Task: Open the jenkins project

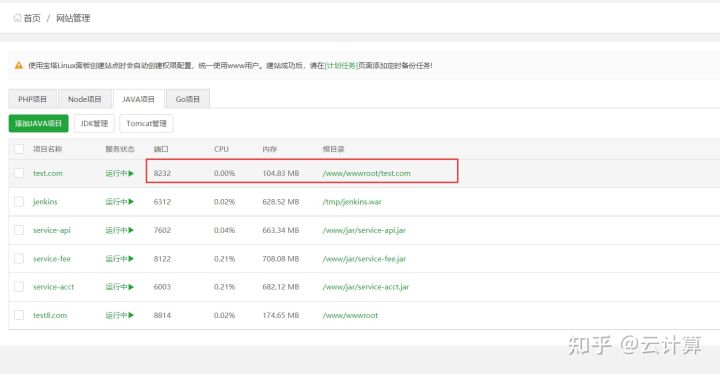Action: tap(45, 202)
